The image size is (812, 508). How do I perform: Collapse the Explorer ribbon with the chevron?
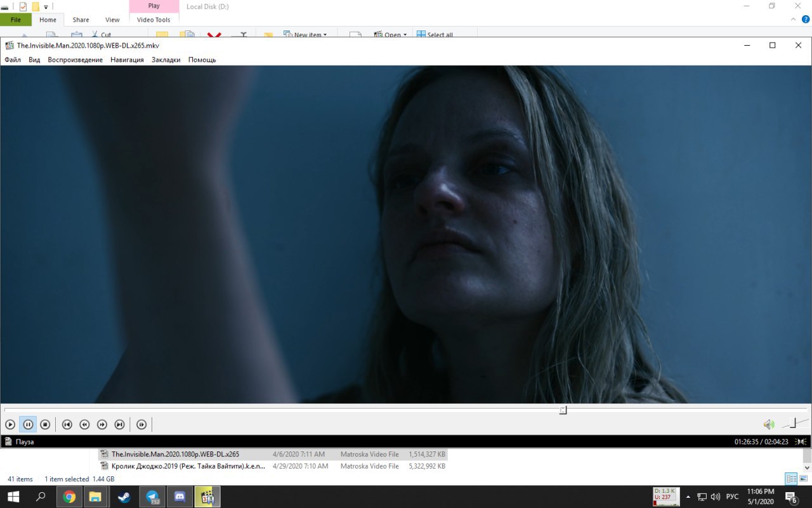click(x=794, y=20)
